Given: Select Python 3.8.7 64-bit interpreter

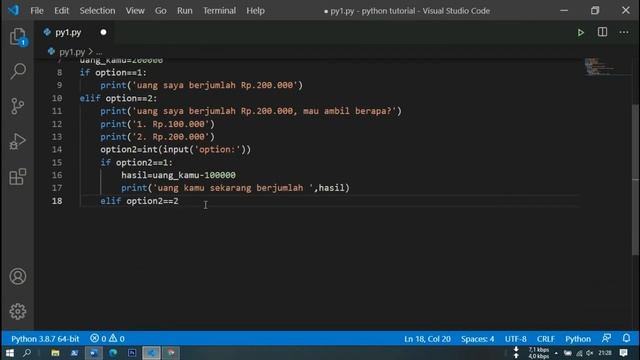Looking at the screenshot, I should (45, 338).
